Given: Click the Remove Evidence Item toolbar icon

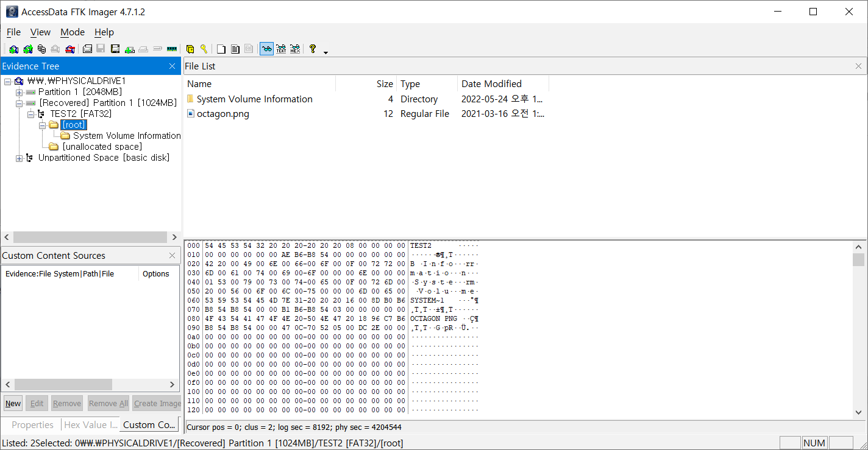Looking at the screenshot, I should click(x=55, y=49).
